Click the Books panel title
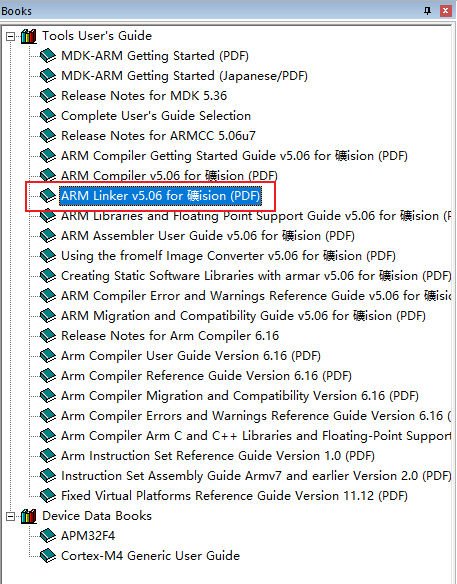This screenshot has height=584, width=457. pyautogui.click(x=16, y=11)
